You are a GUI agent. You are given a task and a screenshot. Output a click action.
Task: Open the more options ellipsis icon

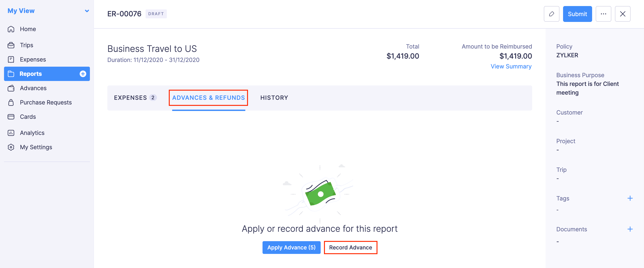pos(604,14)
